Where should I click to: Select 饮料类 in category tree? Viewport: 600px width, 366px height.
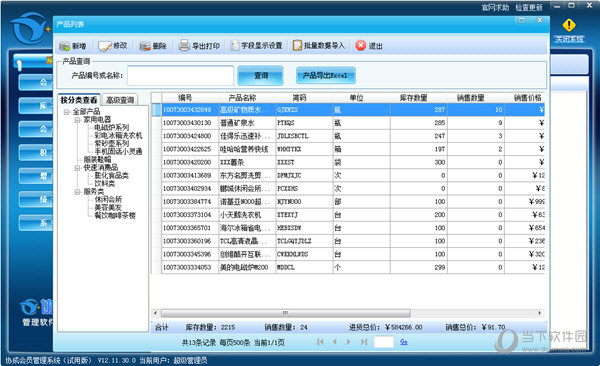click(104, 184)
